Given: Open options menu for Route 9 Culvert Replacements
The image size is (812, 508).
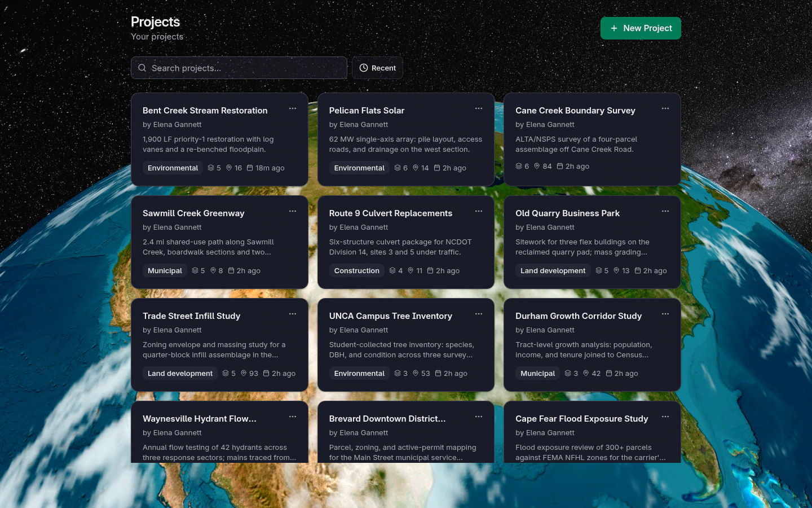Looking at the screenshot, I should pos(479,211).
